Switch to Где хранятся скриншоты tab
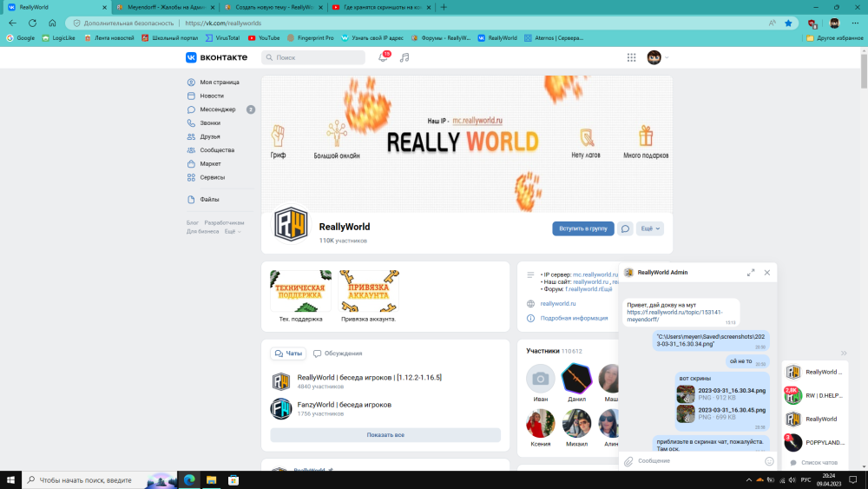This screenshot has height=489, width=868. [381, 7]
